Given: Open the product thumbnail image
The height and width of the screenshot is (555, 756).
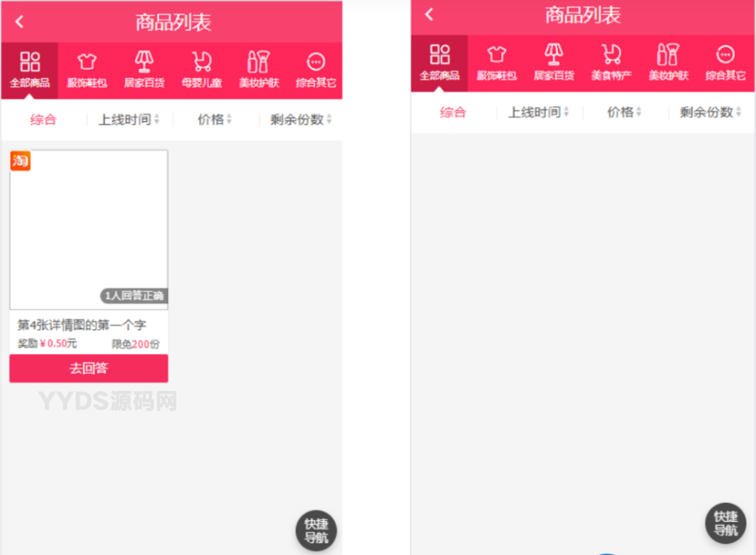Looking at the screenshot, I should point(88,228).
